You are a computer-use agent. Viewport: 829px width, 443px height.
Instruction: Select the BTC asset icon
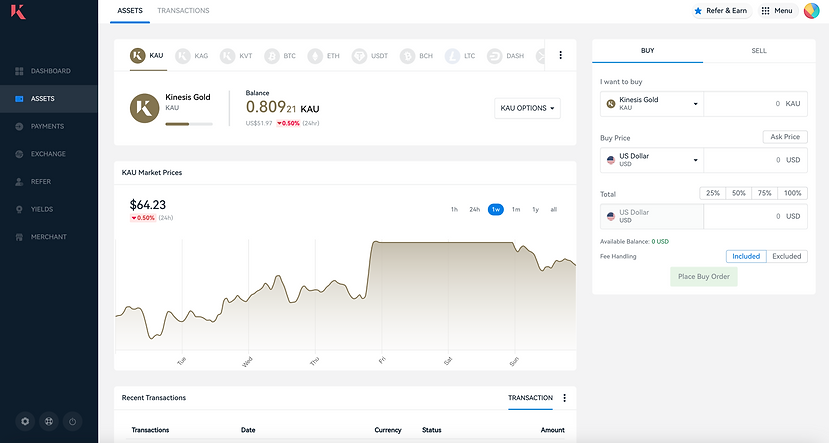point(271,56)
